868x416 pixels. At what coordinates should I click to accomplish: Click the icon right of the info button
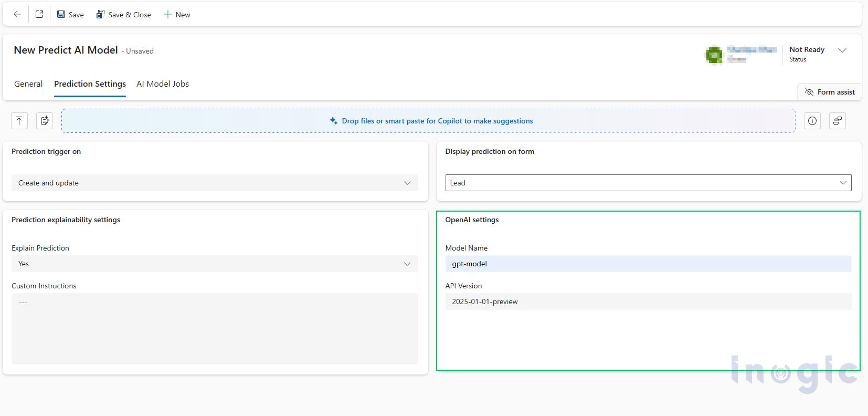(x=837, y=121)
